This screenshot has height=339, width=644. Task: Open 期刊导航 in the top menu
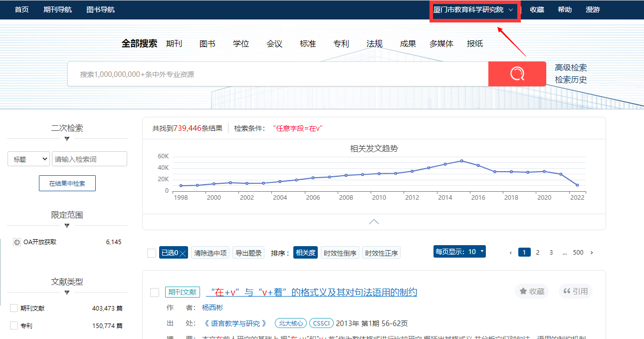(x=57, y=9)
